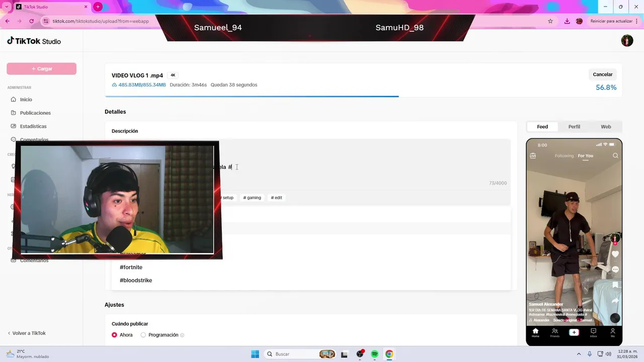Add the # gaming hashtag chip

click(252, 198)
